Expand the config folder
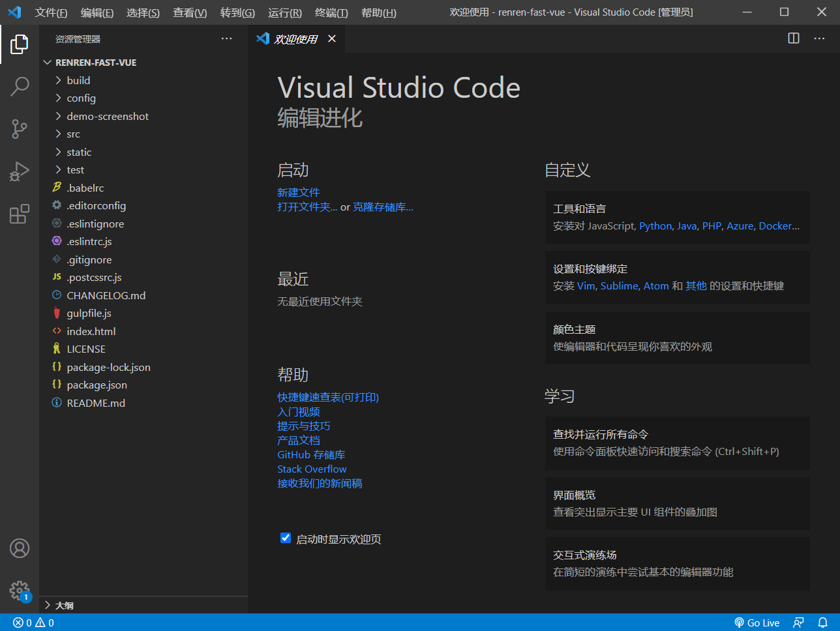Image resolution: width=840 pixels, height=631 pixels. click(x=143, y=98)
